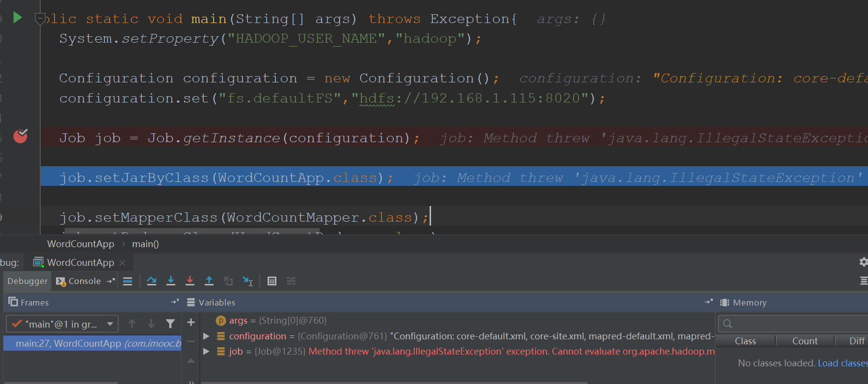Click the remove watch minus icon
This screenshot has width=868, height=384.
(191, 341)
